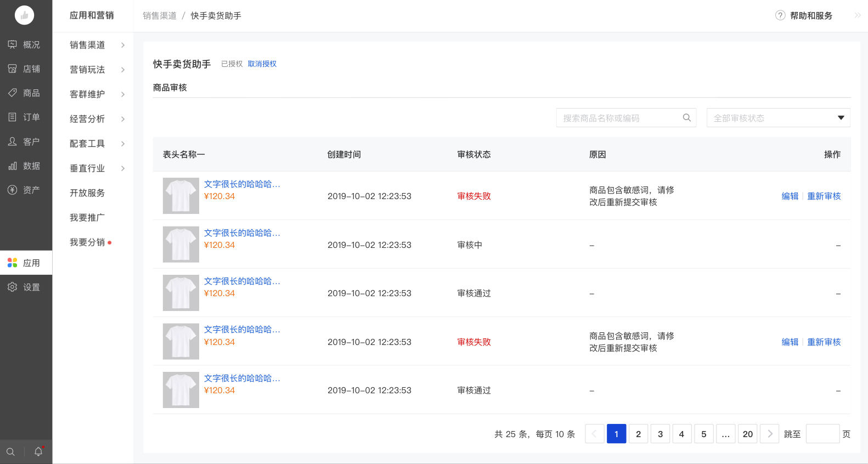Click fourth row T-shirt thumbnail
This screenshot has width=868, height=464.
click(181, 342)
